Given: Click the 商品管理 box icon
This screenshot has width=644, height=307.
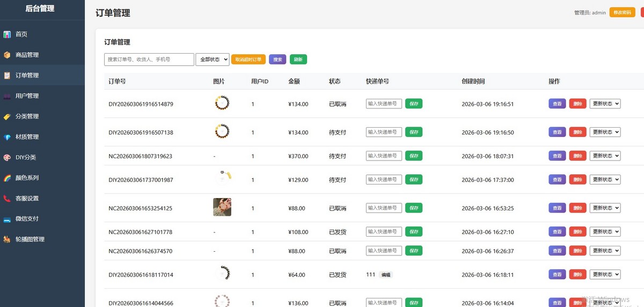Looking at the screenshot, I should [7, 55].
